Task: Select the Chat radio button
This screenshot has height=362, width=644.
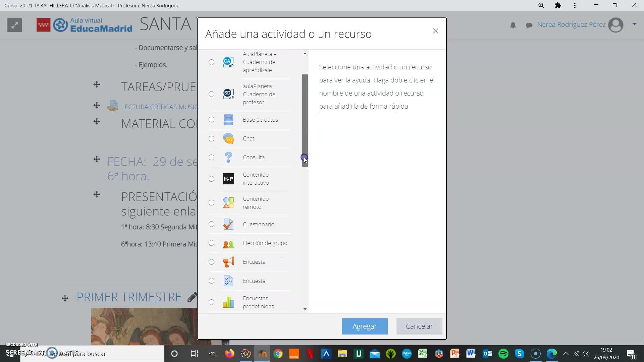Action: [211, 138]
